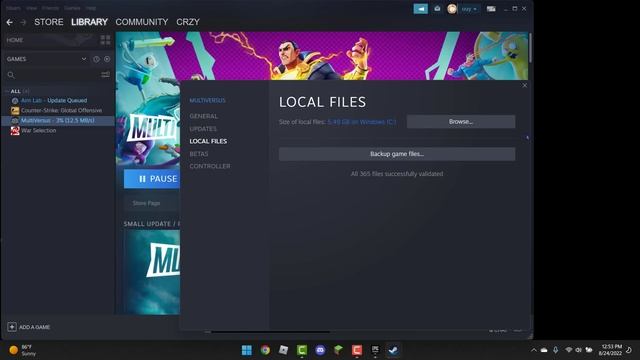
Task: Go back with the left arrow
Action: click(x=9, y=22)
